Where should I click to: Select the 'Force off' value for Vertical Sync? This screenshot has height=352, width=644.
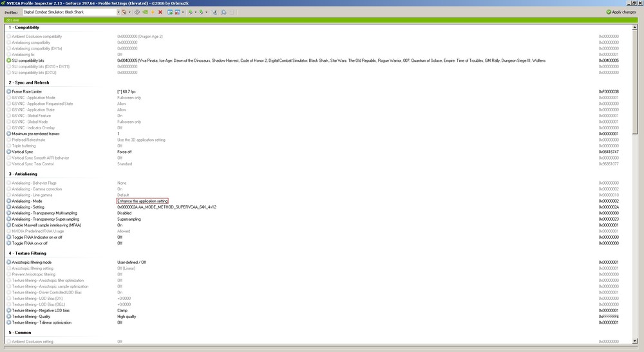point(124,152)
